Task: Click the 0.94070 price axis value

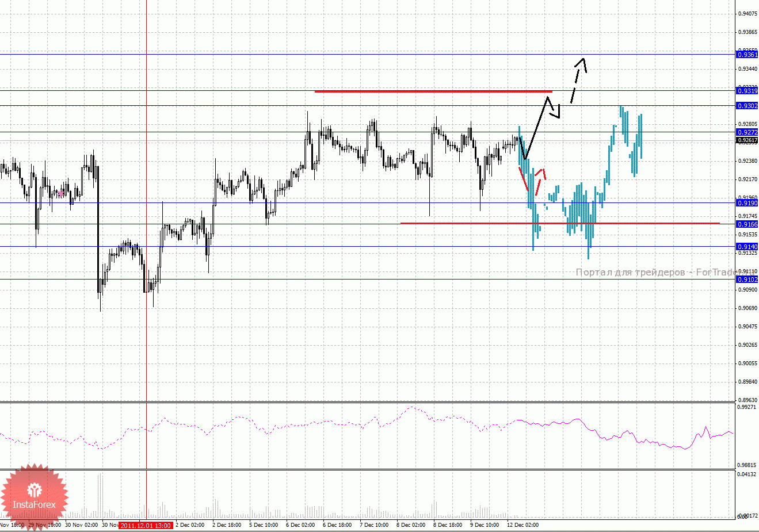Action: [747, 13]
